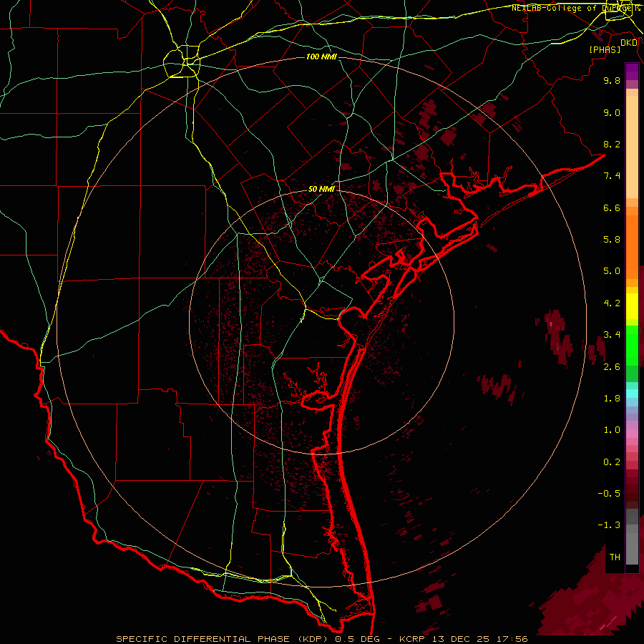Pick the purple swatch atop the color bar

coord(632,72)
